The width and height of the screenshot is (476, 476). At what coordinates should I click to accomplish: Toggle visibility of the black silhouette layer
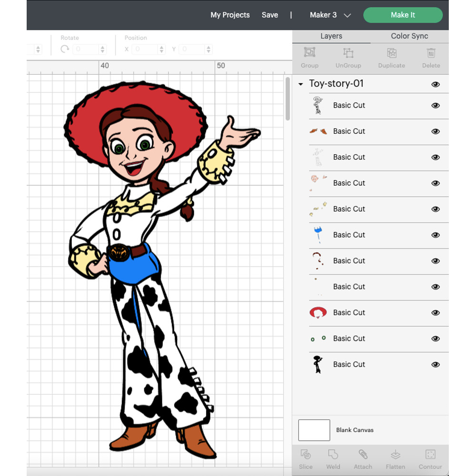coord(436,365)
